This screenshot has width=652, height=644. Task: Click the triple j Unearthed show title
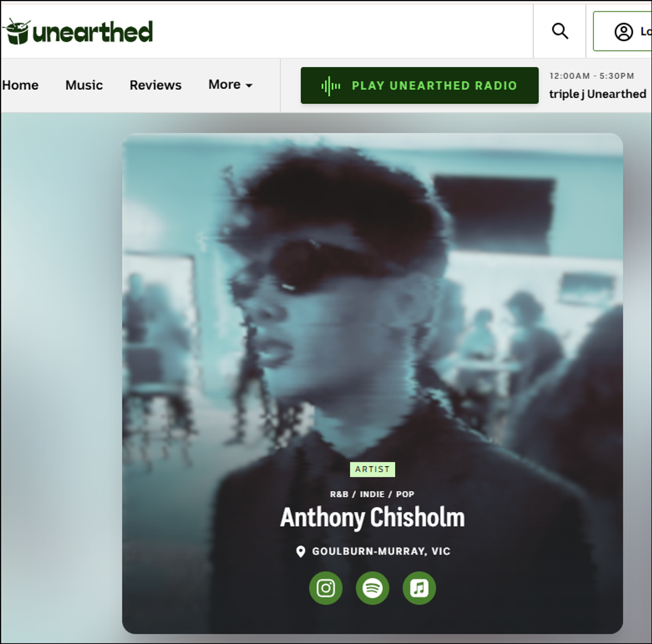pos(598,94)
